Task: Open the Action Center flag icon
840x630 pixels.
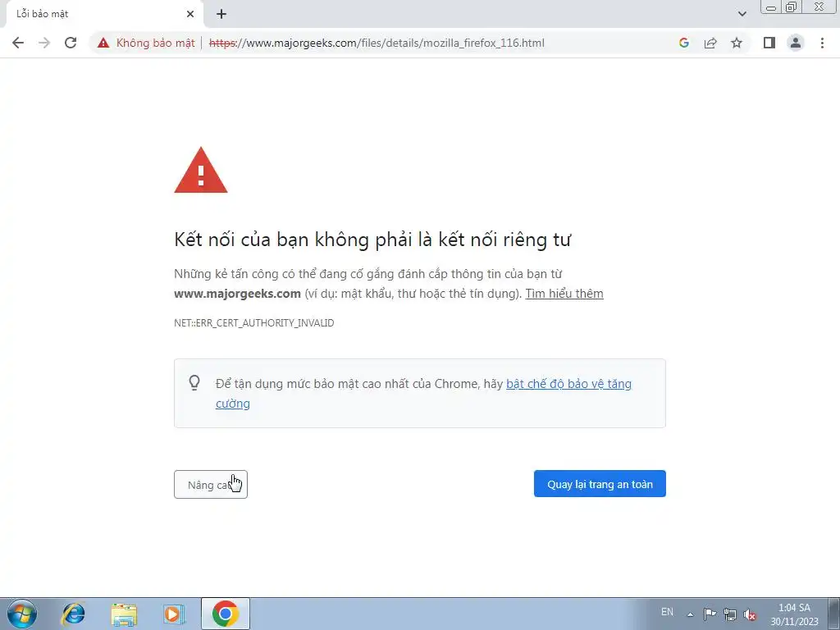Action: (x=710, y=614)
